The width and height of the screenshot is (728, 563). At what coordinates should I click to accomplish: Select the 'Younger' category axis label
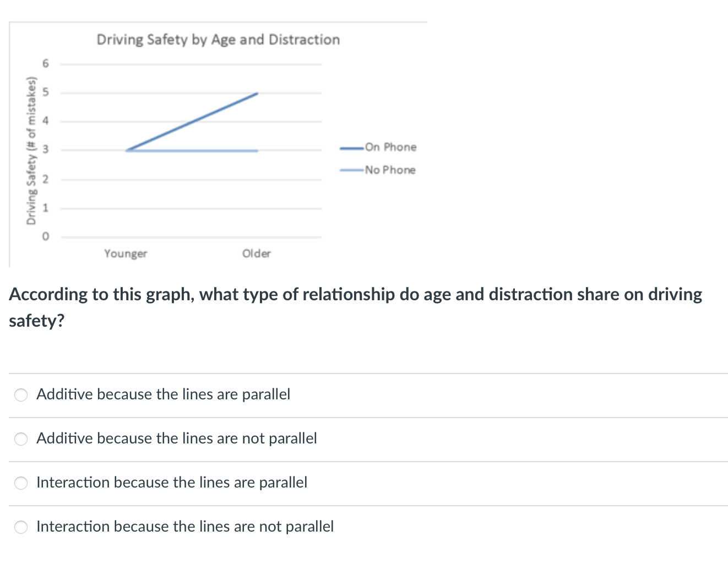pyautogui.click(x=126, y=253)
